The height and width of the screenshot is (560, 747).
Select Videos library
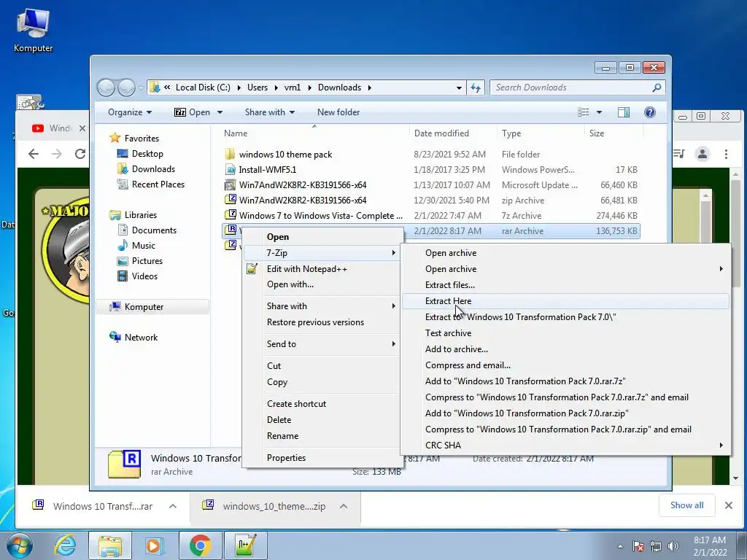[x=144, y=276]
